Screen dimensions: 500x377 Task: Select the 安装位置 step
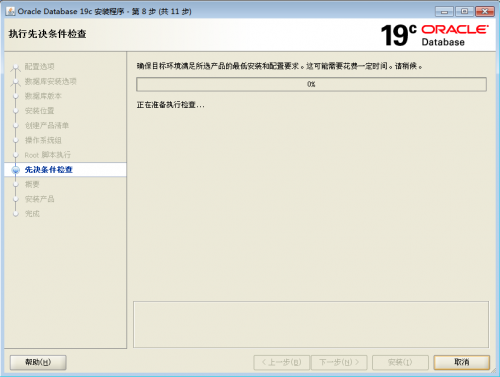pyautogui.click(x=39, y=111)
